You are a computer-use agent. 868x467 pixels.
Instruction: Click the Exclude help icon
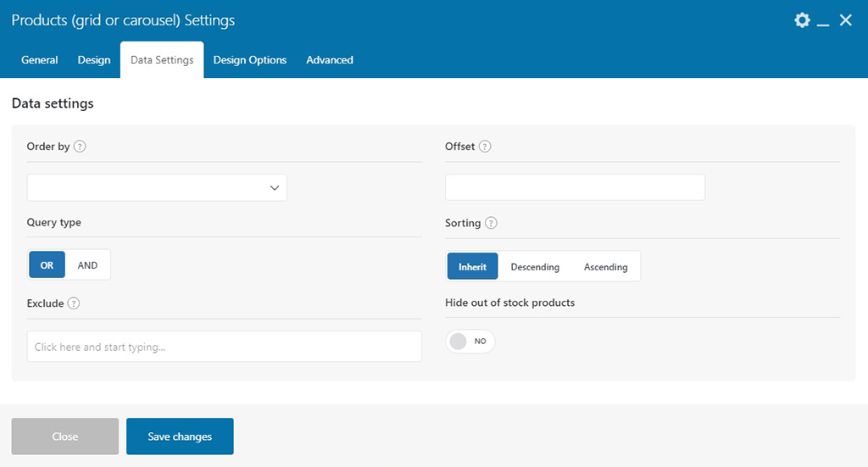74,303
